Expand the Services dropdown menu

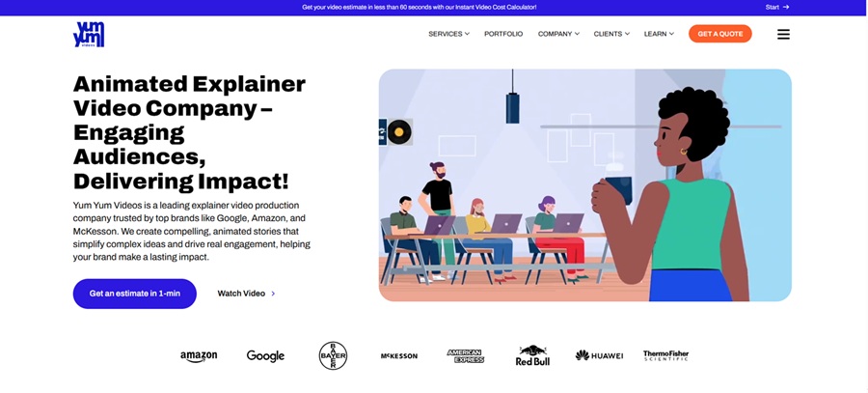(448, 34)
